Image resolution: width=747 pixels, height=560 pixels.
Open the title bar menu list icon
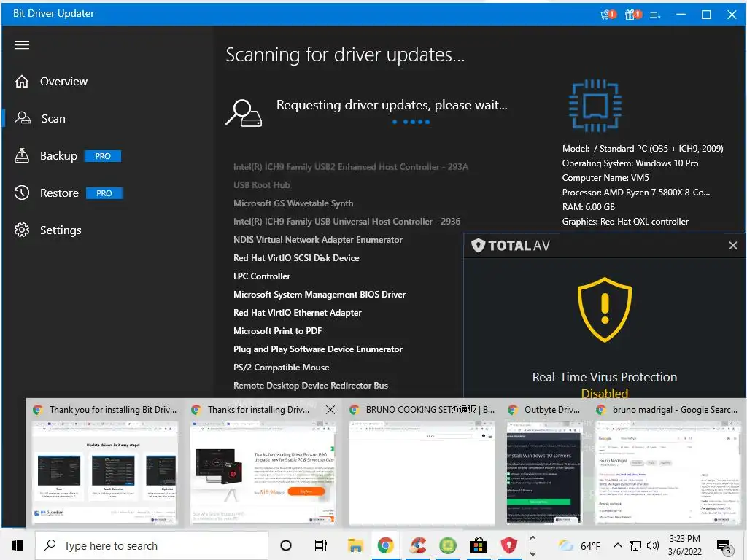655,15
